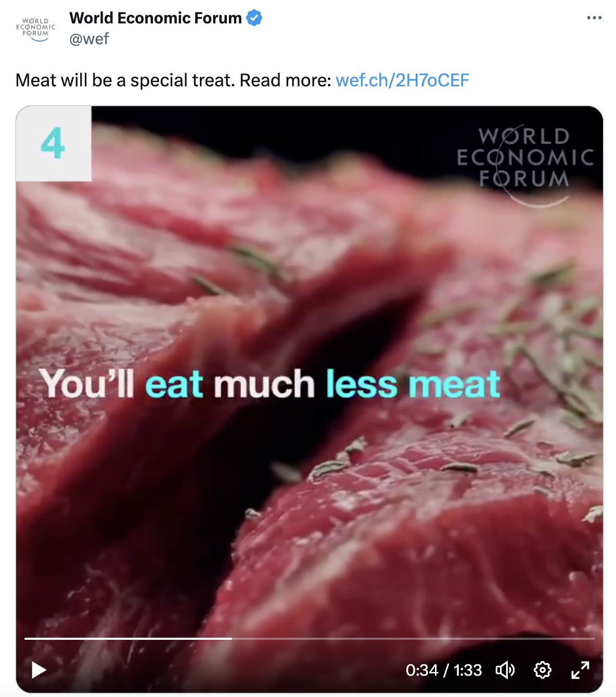
Task: Open the @wef handle
Action: click(x=89, y=39)
